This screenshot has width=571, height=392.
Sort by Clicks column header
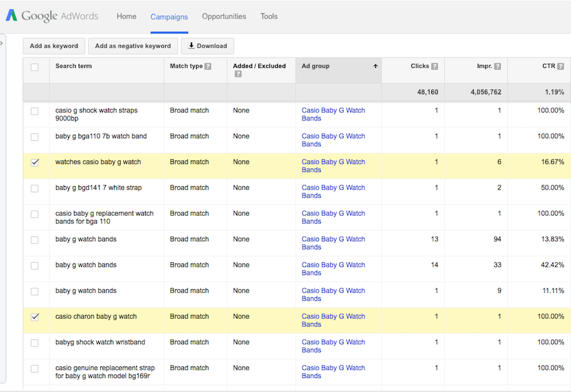(420, 66)
